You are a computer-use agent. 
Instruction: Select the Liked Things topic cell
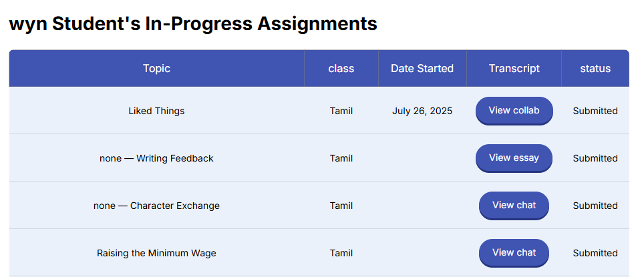coord(156,111)
